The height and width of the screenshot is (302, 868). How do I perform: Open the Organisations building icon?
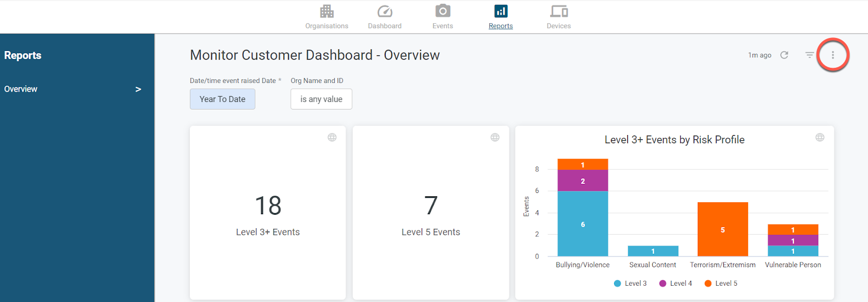click(327, 11)
